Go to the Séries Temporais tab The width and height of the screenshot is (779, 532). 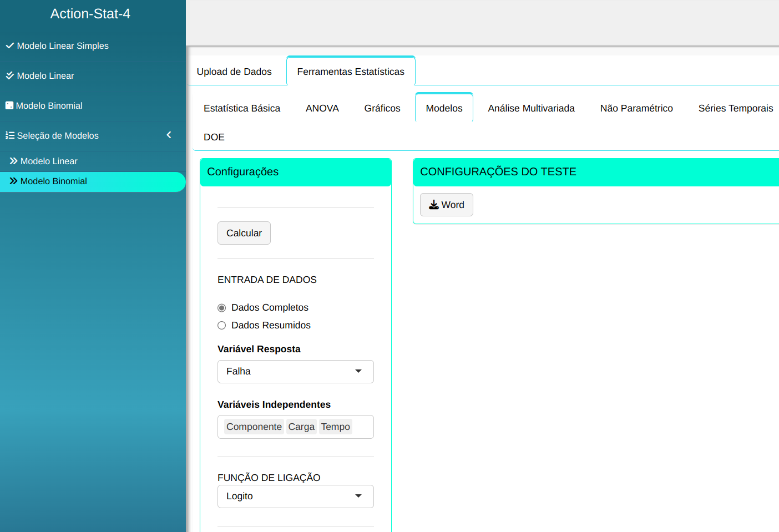tap(735, 108)
